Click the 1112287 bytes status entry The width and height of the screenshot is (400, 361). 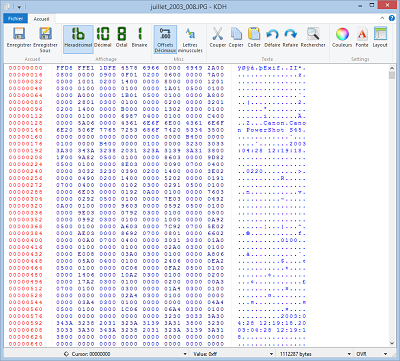point(296,354)
